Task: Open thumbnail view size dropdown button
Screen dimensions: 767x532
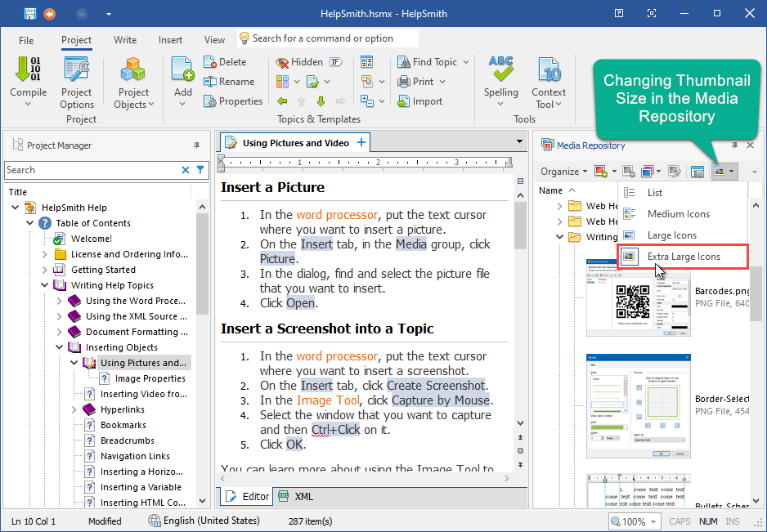Action: 725,171
